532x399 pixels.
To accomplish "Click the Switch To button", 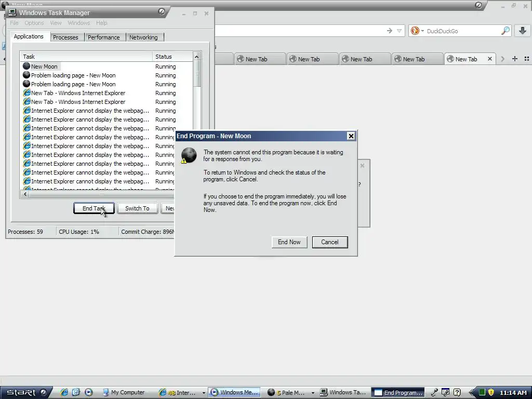I will (x=137, y=208).
